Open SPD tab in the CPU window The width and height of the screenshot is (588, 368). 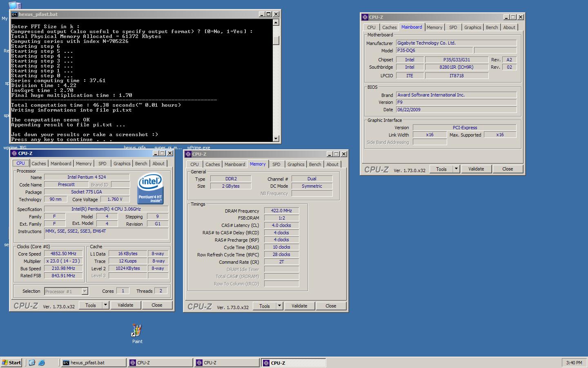tap(102, 163)
